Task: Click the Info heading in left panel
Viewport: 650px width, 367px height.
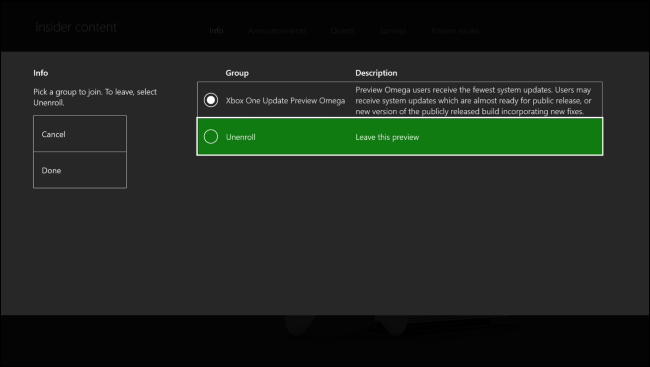Action: (x=41, y=73)
